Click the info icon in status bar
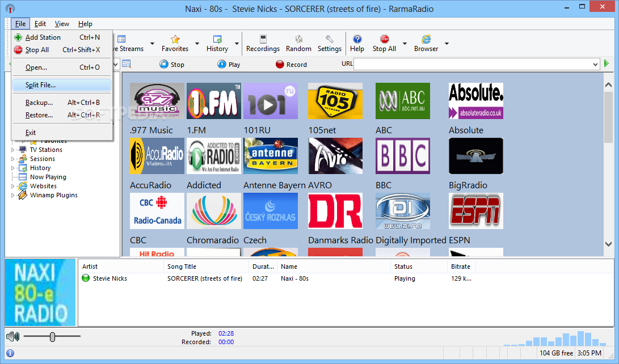 tap(10, 353)
